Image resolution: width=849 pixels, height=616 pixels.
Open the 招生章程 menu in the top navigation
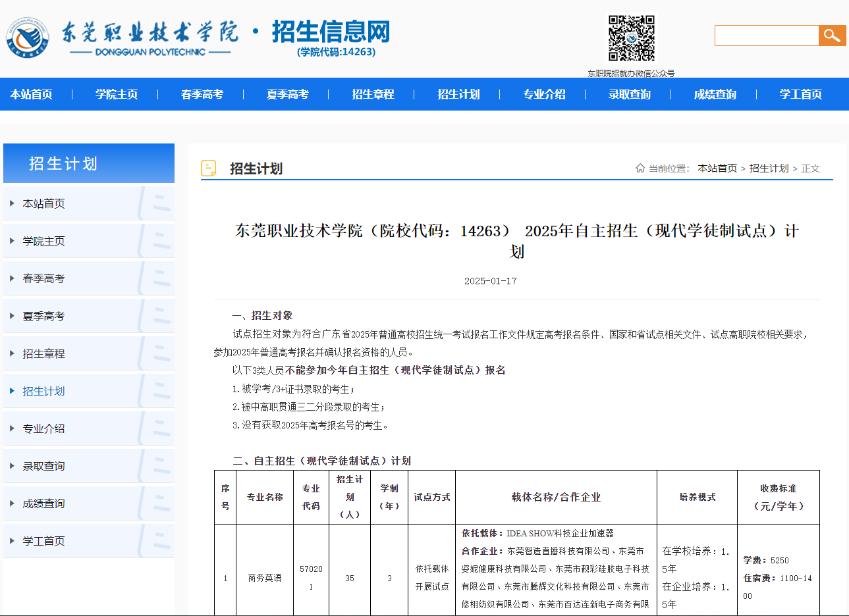[x=373, y=93]
